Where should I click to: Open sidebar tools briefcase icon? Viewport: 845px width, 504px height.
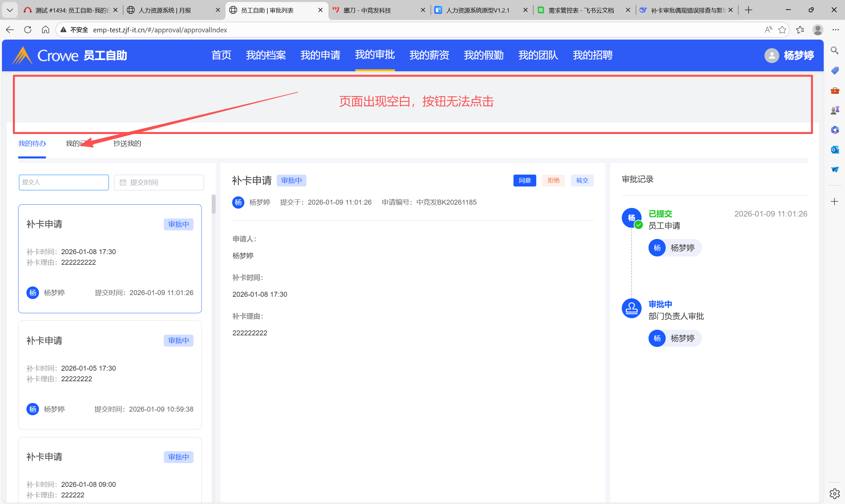834,90
